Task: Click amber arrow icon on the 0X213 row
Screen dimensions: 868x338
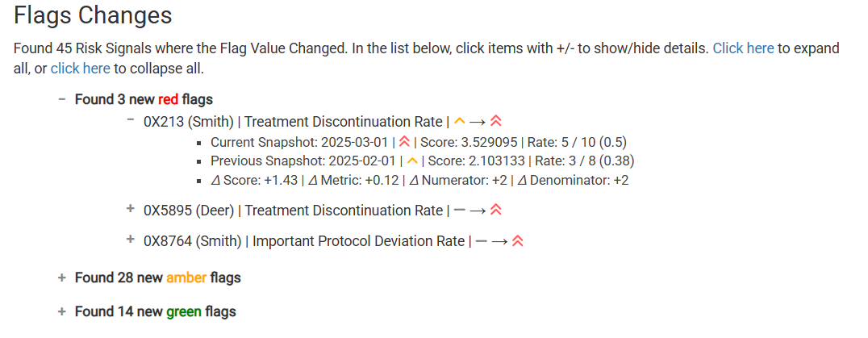Action: [x=460, y=120]
